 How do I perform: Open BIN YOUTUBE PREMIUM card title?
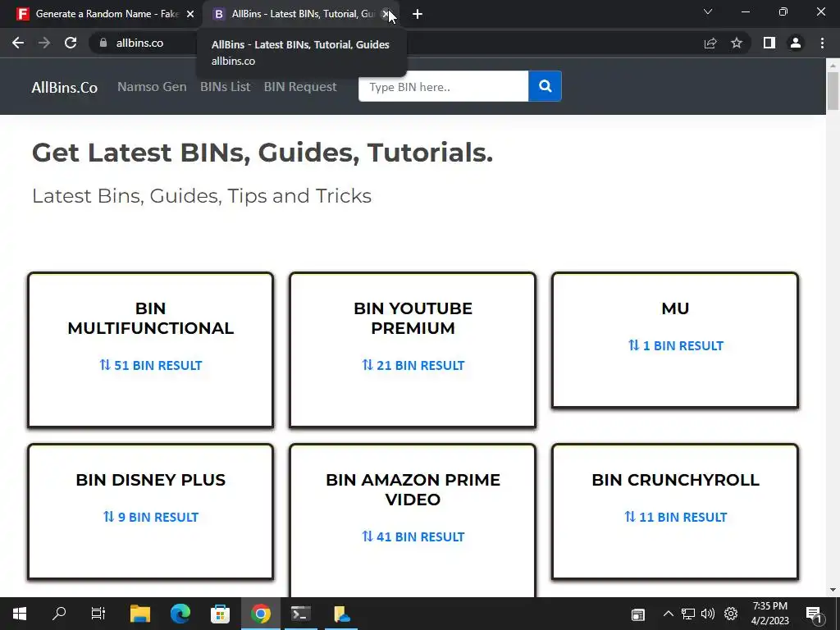413,318
